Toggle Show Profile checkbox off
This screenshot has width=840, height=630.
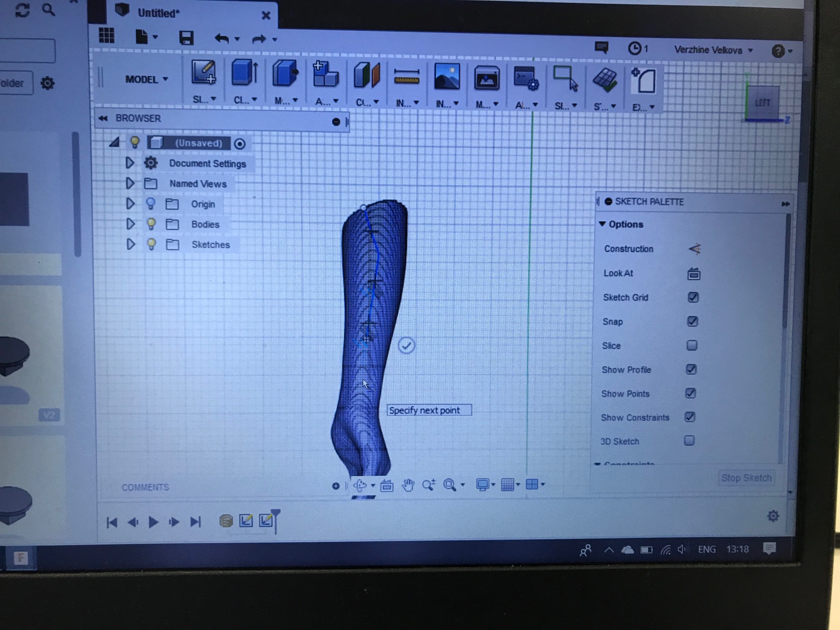691,369
